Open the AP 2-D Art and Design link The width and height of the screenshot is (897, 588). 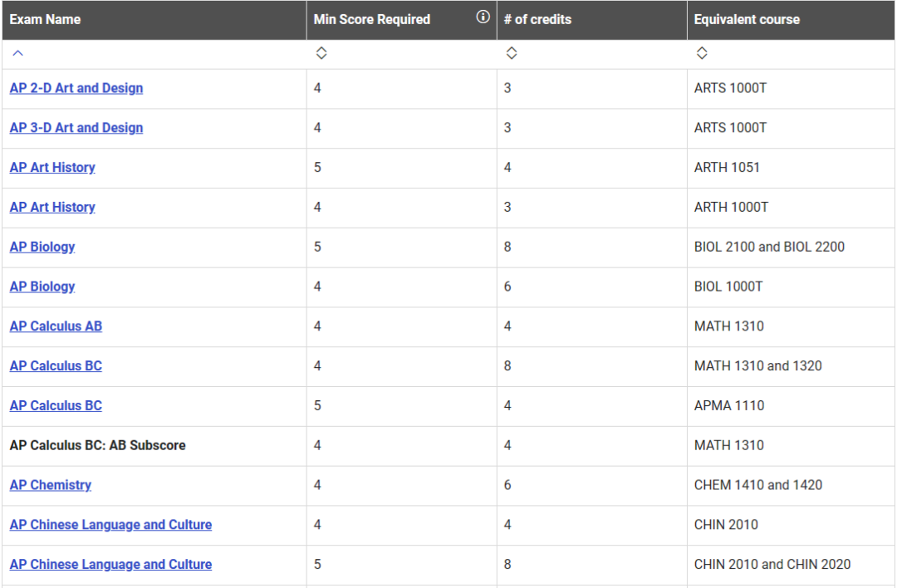(76, 88)
